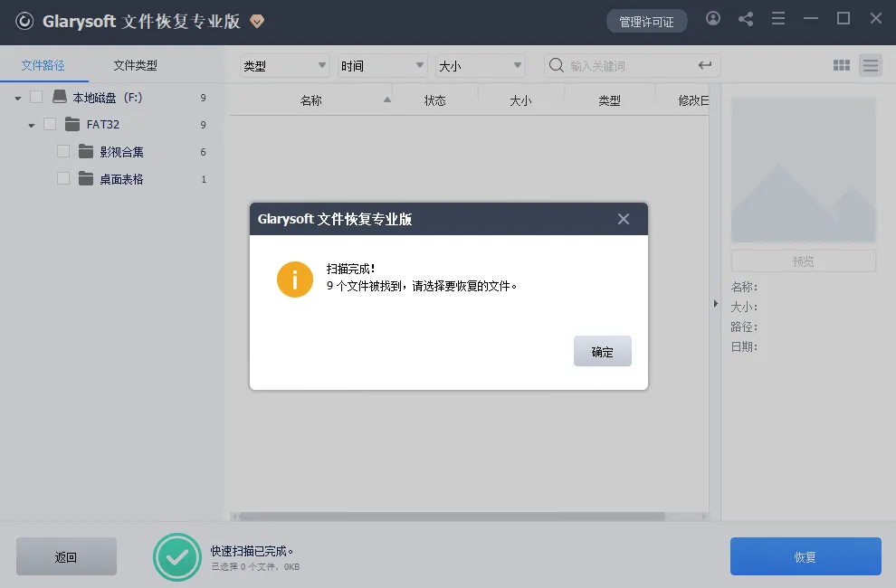Click the 修改日期 column header
The width and height of the screenshot is (896, 588).
(693, 100)
